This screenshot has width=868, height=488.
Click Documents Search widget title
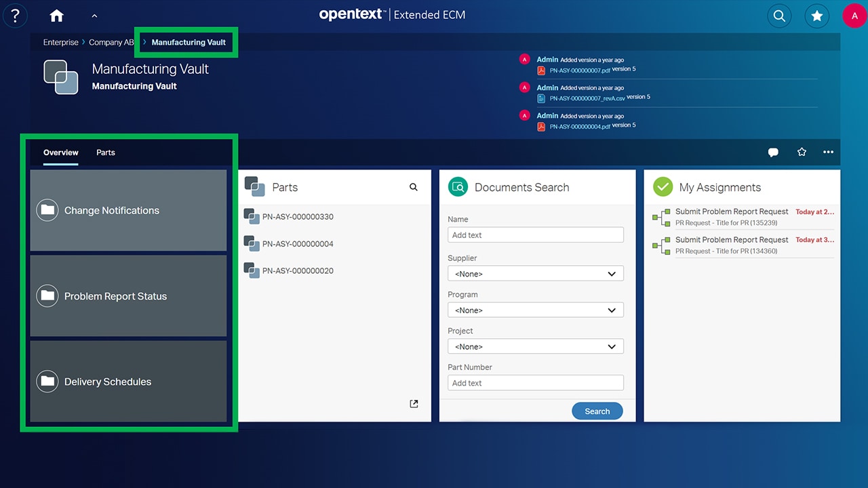tap(521, 187)
